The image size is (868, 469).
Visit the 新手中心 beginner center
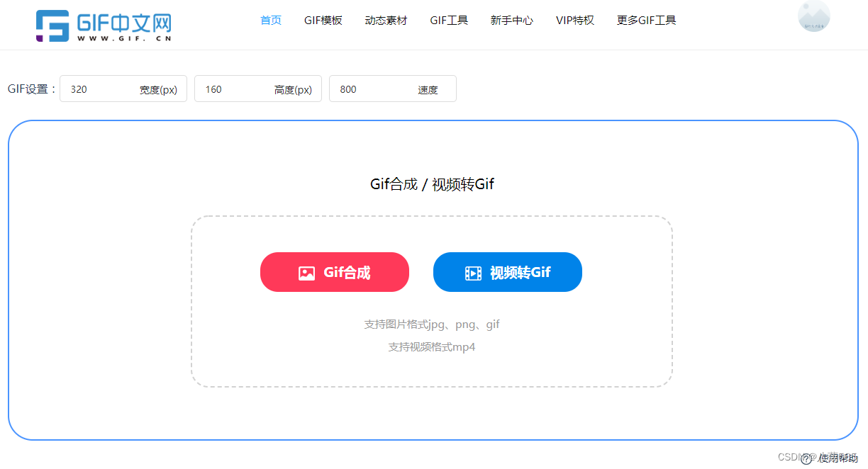coord(511,21)
